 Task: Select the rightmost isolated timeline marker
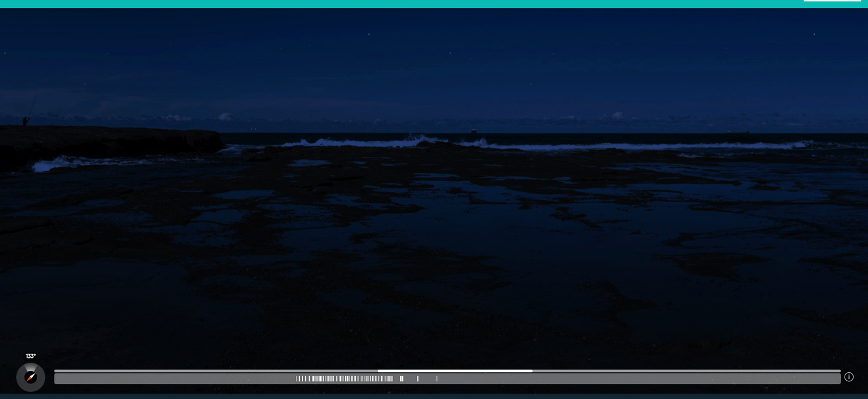[437, 379]
